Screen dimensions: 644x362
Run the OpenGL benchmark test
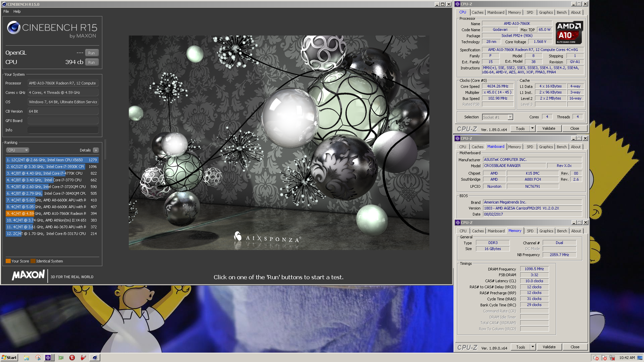[x=92, y=53]
